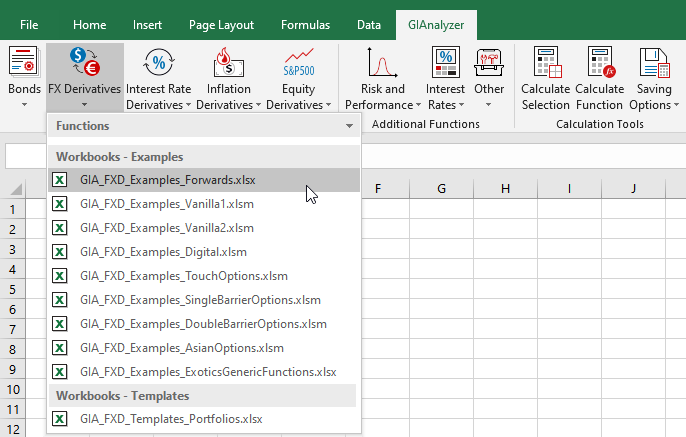Select all cells with corner triangle

tap(16, 189)
